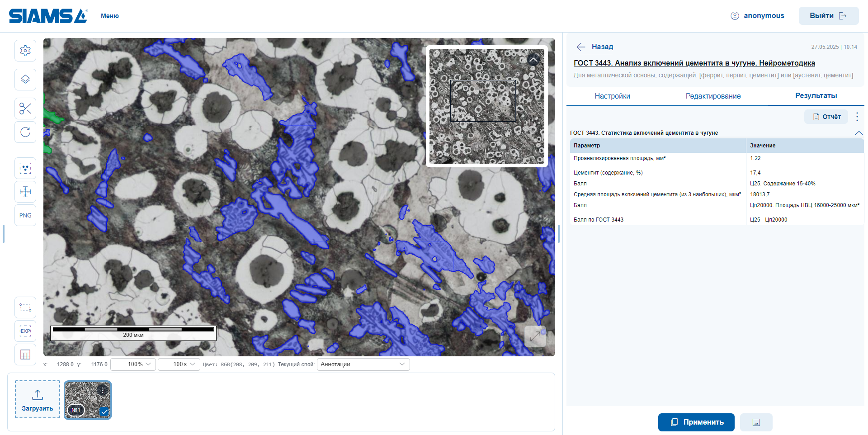This screenshot has width=868, height=435.
Task: Open the gear settings tool in left toolbar
Action: (25, 51)
